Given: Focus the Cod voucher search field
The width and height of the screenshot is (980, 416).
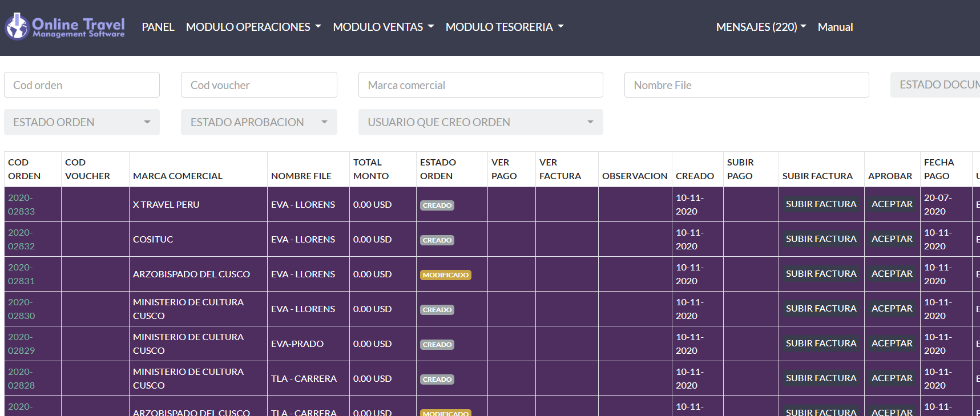Looking at the screenshot, I should click(x=259, y=85).
